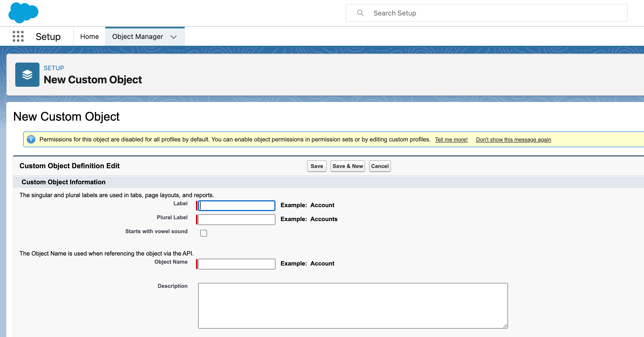Click Cancel button

tap(379, 166)
